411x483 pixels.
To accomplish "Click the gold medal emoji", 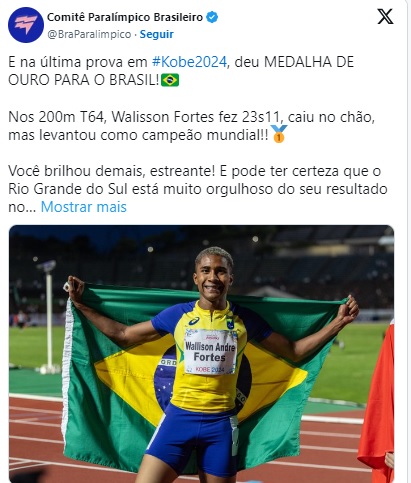I will tap(279, 134).
